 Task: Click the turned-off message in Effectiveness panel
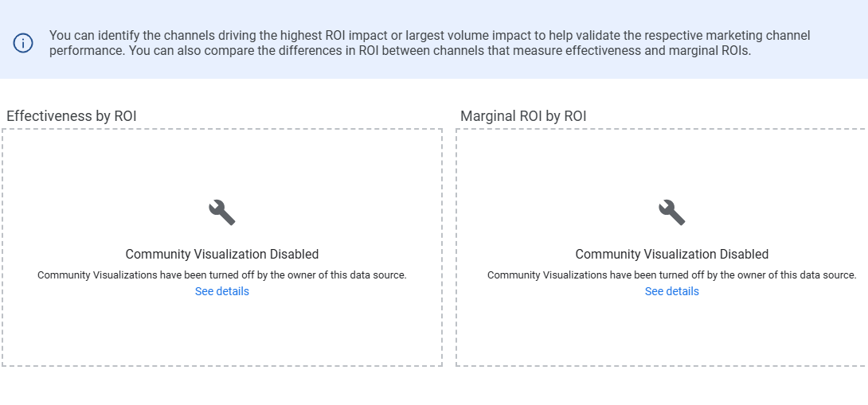(221, 275)
